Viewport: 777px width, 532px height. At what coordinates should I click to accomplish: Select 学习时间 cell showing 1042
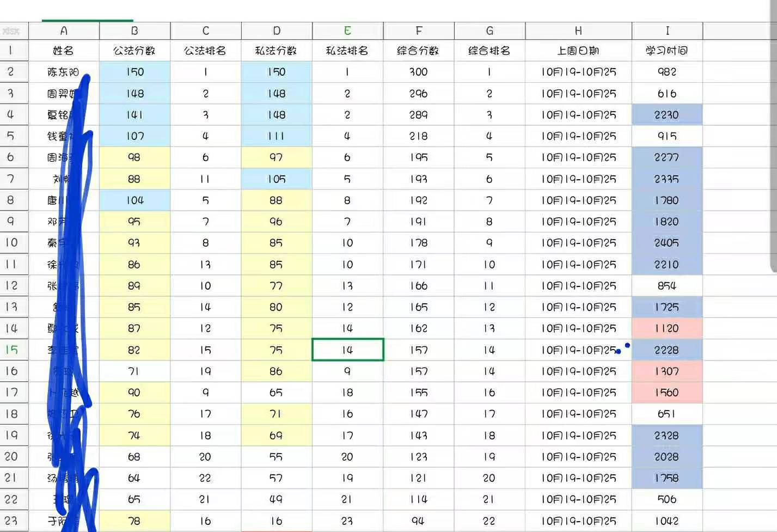[x=667, y=521]
